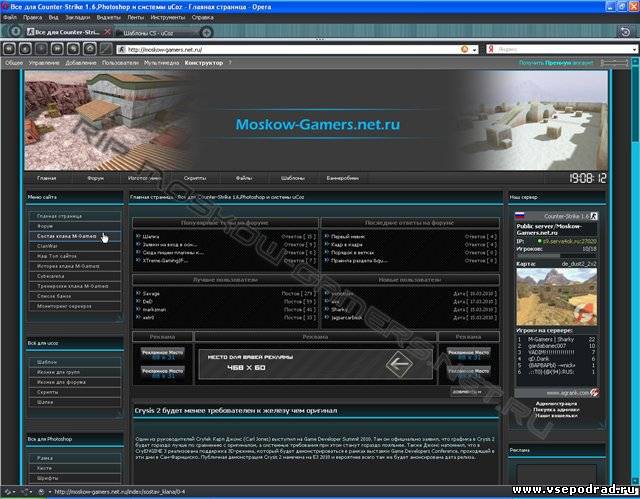The height and width of the screenshot is (499, 640).
Task: Open the Виджеты menu
Action: 109,18
